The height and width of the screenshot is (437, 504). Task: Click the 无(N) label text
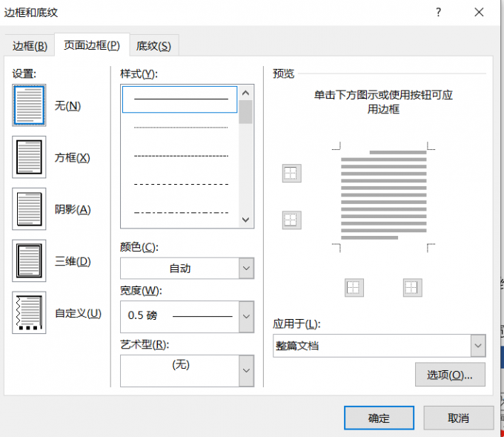pyautogui.click(x=67, y=105)
